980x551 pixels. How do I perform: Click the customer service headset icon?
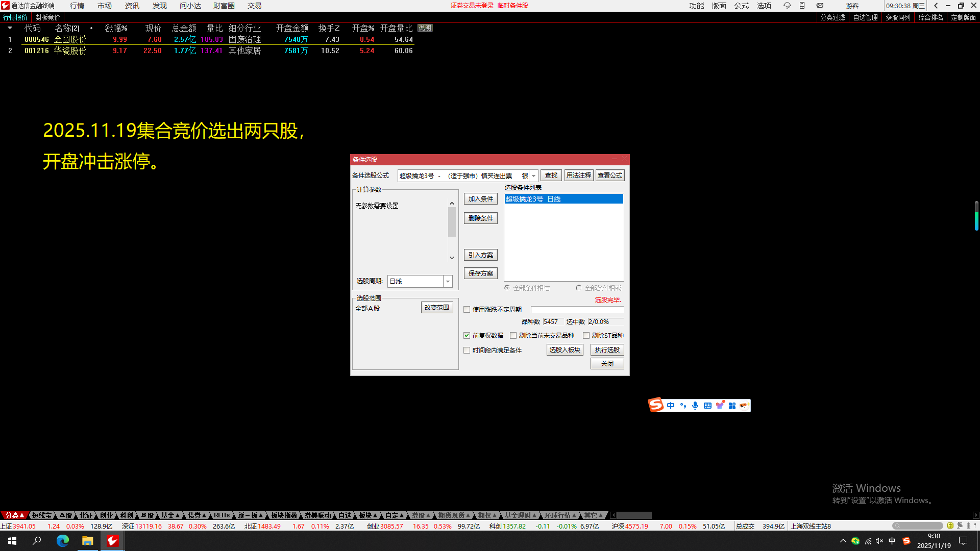787,6
